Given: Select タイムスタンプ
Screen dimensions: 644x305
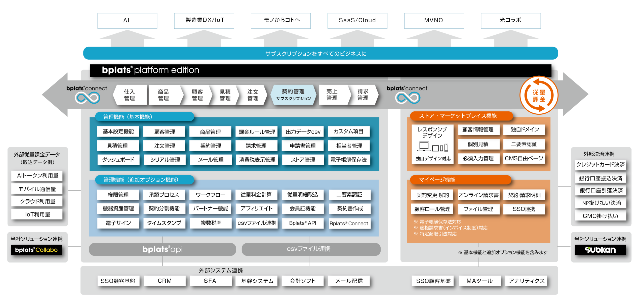Looking at the screenshot, I should 164,223.
